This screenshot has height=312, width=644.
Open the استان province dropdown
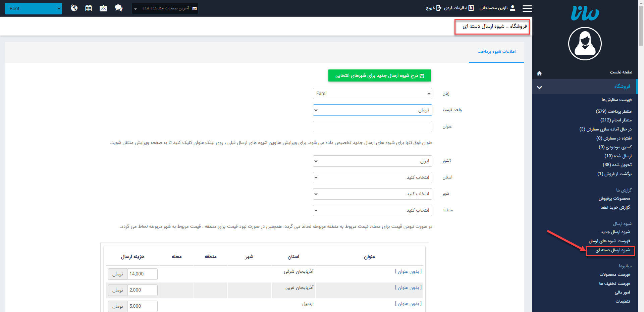(372, 177)
